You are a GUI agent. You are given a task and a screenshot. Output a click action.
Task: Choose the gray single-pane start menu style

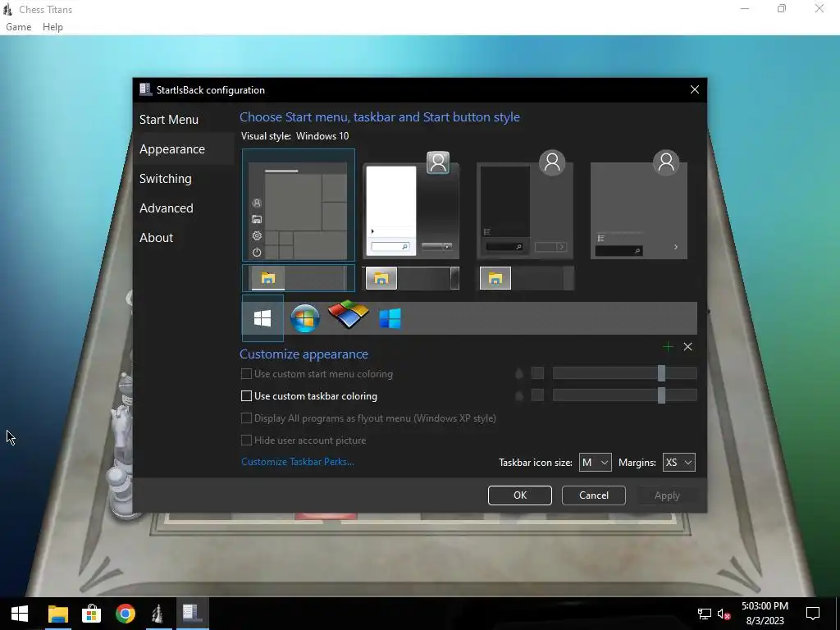pos(638,205)
